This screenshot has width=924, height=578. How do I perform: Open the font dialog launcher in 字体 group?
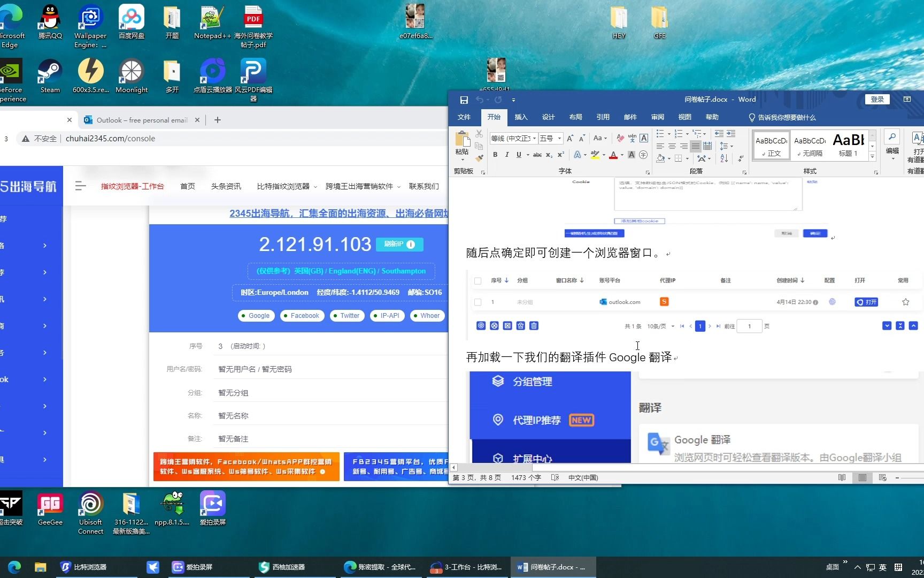point(648,172)
